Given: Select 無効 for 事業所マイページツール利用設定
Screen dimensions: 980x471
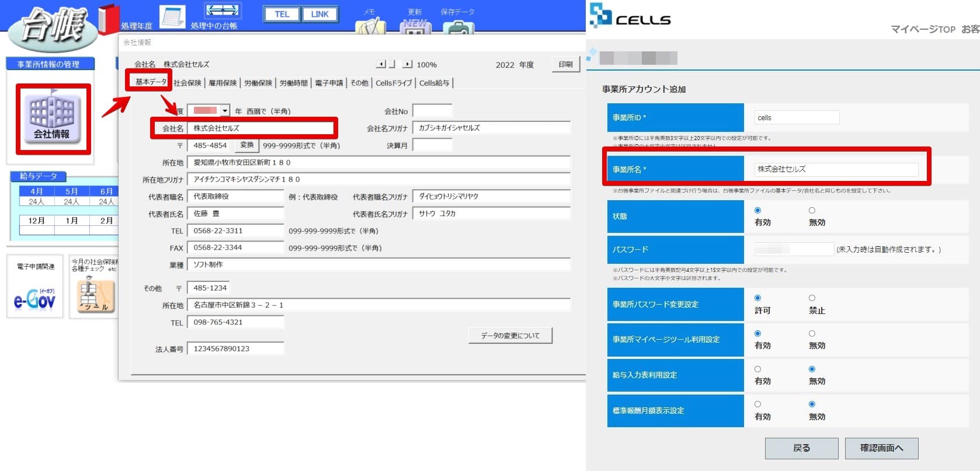Looking at the screenshot, I should [x=812, y=333].
